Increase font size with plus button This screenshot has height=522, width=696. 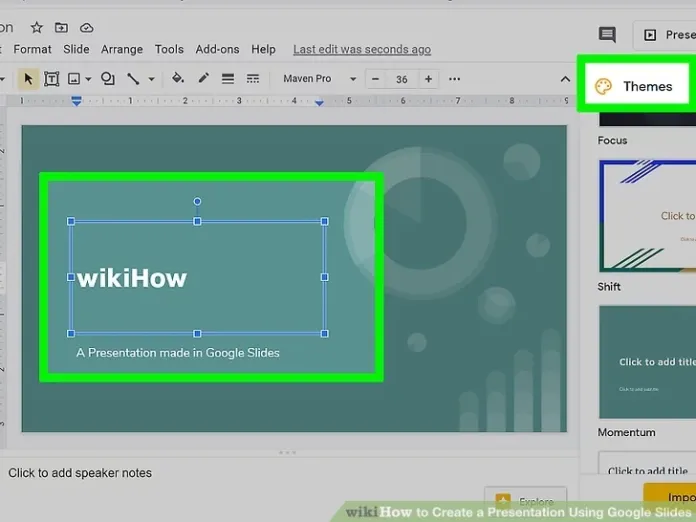click(x=428, y=79)
